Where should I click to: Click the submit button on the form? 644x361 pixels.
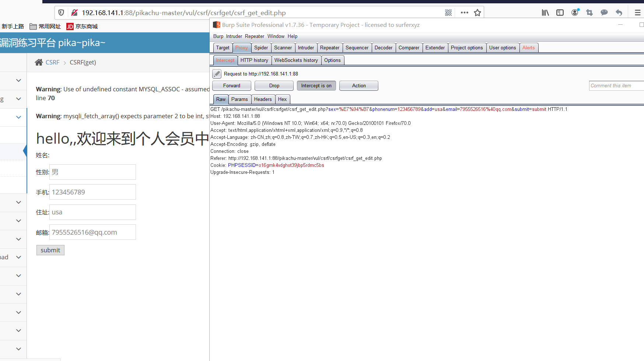coord(50,250)
